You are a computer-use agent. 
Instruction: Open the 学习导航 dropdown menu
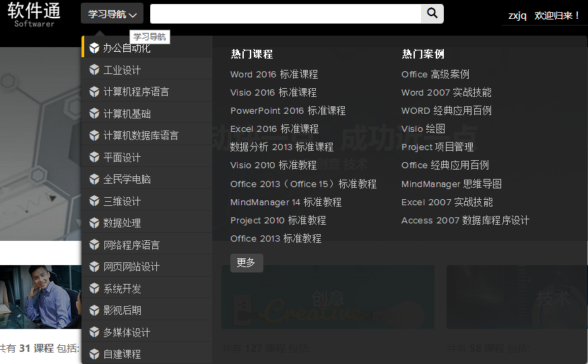[x=112, y=14]
